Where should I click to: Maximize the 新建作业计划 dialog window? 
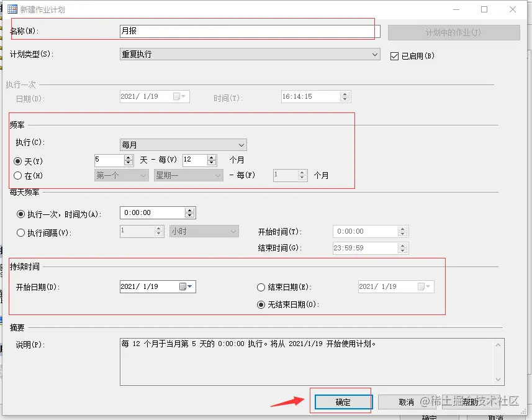(x=484, y=9)
